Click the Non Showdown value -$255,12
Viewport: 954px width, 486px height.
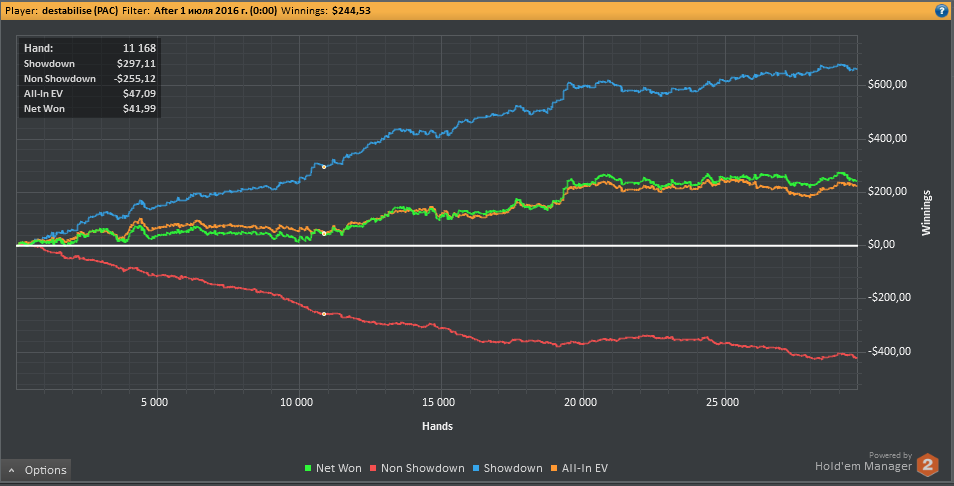click(136, 78)
